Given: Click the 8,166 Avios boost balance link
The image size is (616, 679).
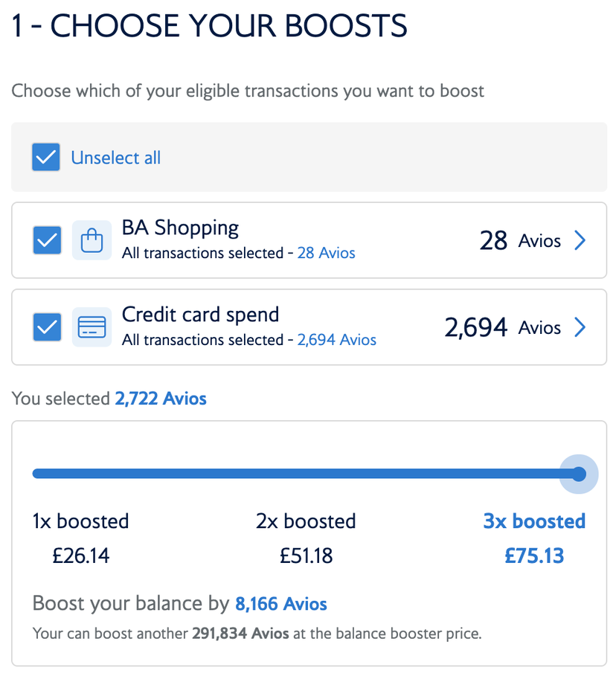Looking at the screenshot, I should point(280,603).
